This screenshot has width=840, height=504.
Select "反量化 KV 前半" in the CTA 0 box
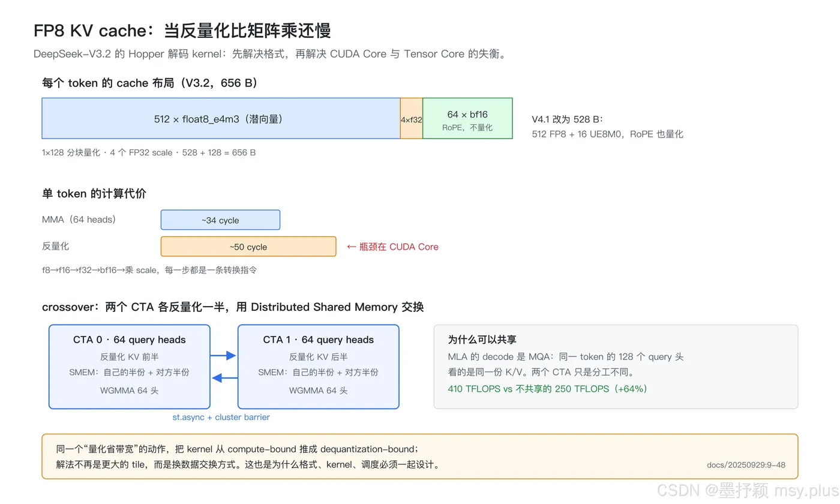coord(130,356)
